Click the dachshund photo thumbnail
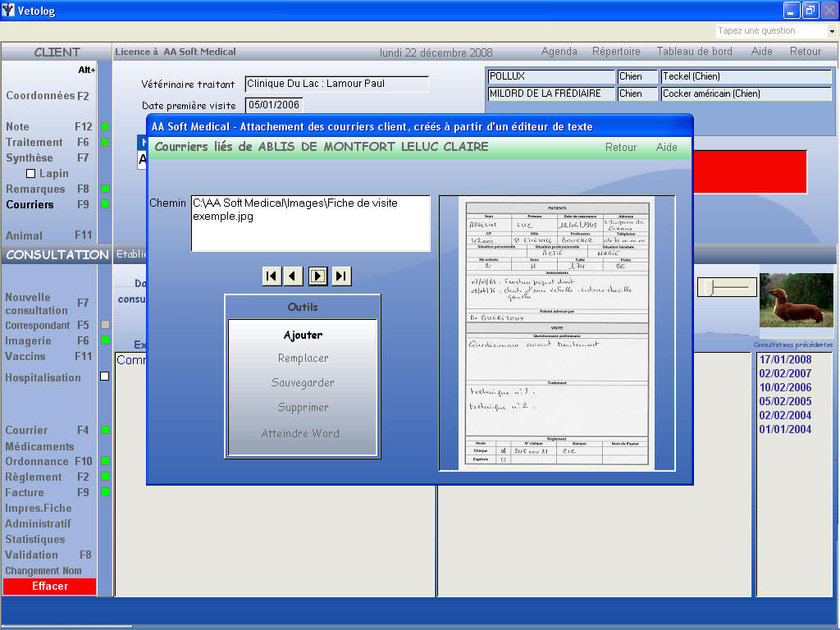This screenshot has width=840, height=630. (x=796, y=300)
